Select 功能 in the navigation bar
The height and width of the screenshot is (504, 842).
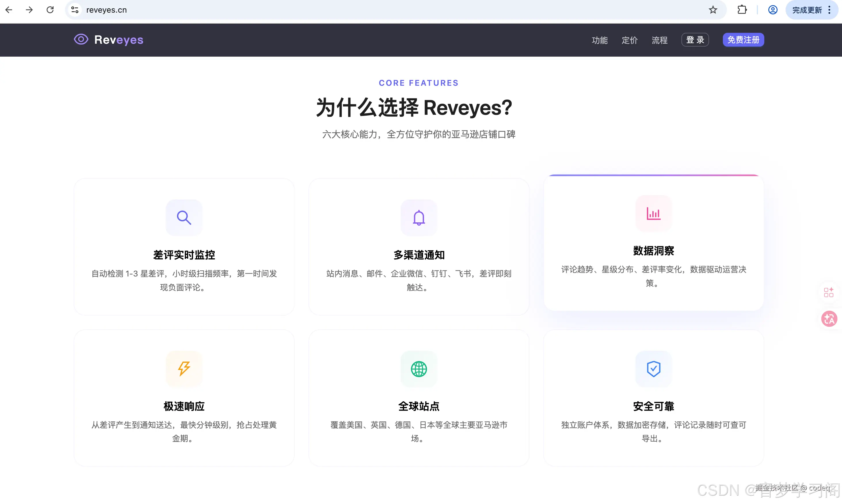[599, 40]
